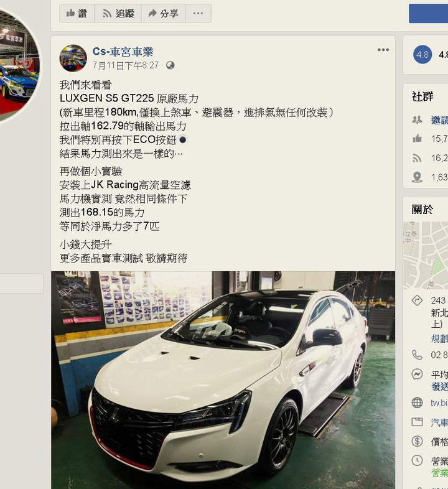
Task: Open the white Luxgen car photo
Action: click(x=223, y=380)
